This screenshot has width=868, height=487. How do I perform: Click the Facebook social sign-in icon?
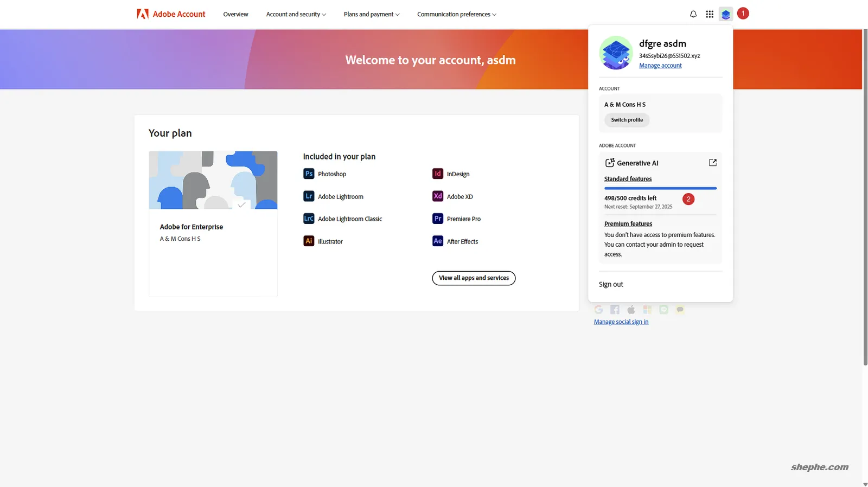click(615, 310)
